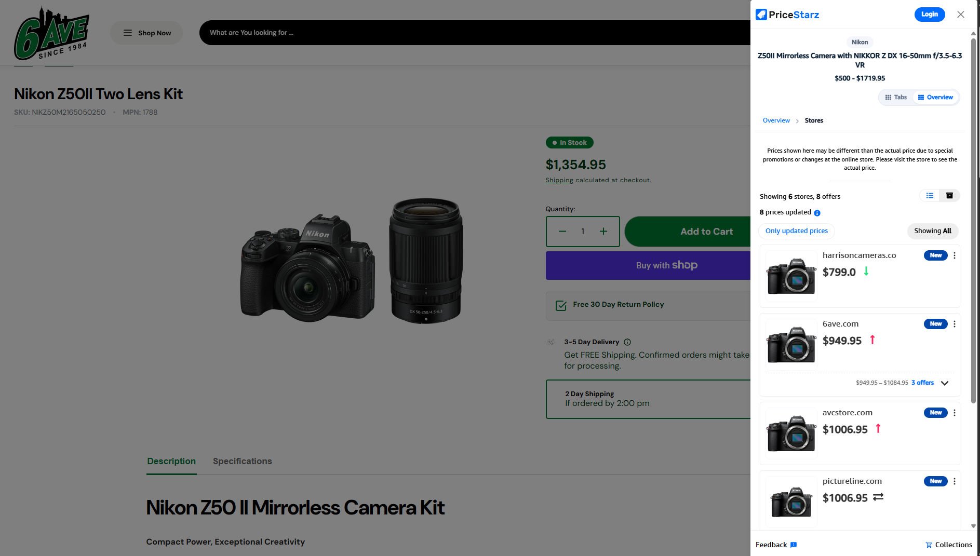980x556 pixels.
Task: Click Buy with Shop button
Action: pos(648,265)
